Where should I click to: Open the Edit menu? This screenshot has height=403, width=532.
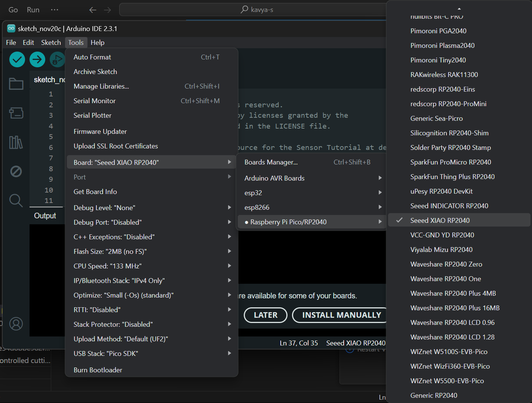coord(28,43)
